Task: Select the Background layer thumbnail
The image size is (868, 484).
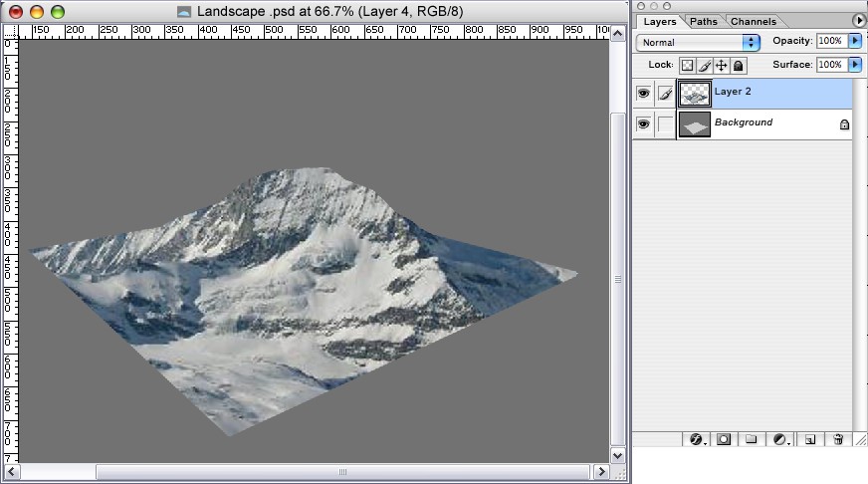Action: [x=695, y=124]
